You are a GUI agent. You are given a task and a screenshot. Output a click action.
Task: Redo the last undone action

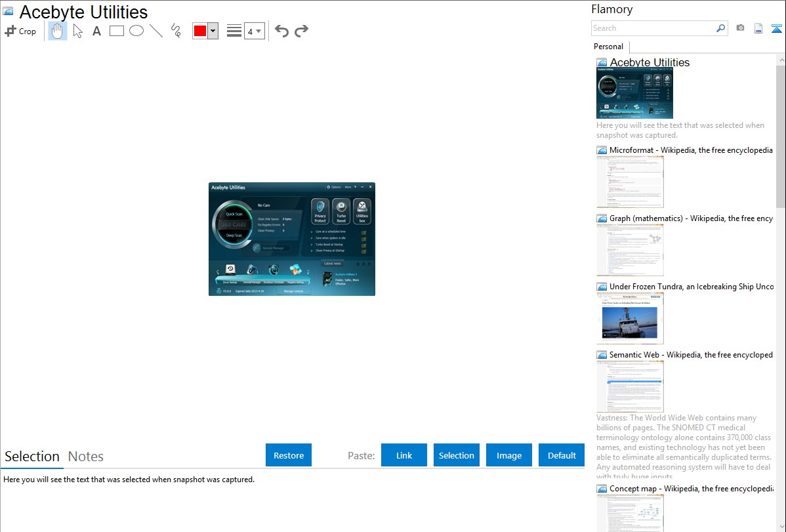pos(301,31)
